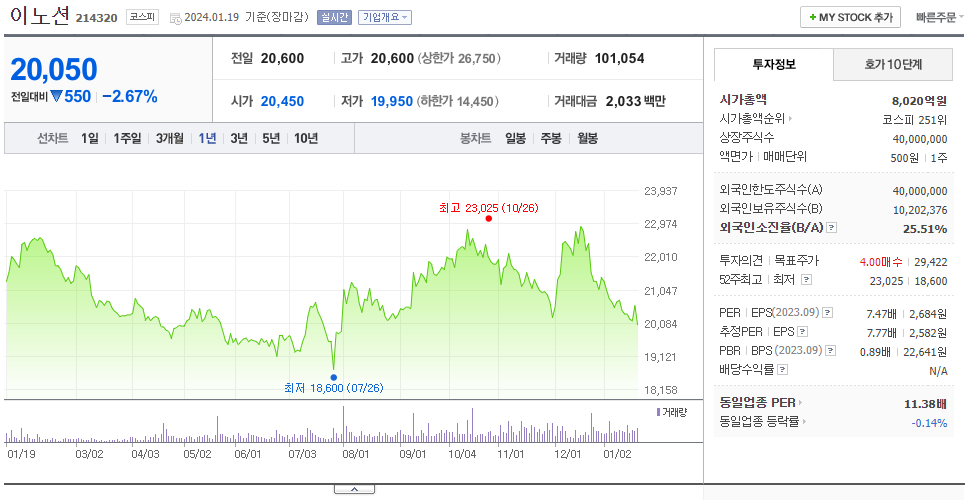Click the 코스피 251위 rank value
Viewport: 968px width, 500px height.
[x=915, y=119]
